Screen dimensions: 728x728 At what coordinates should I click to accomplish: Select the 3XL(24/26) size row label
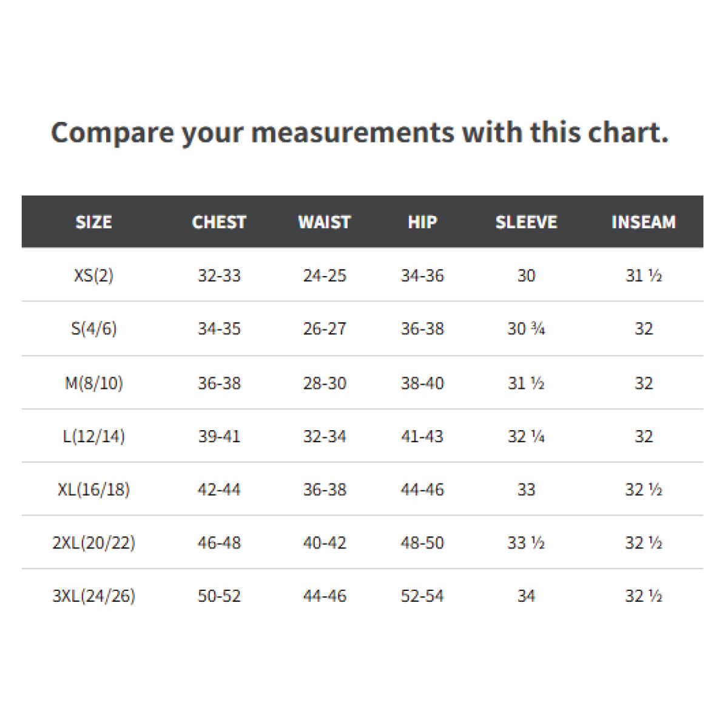pyautogui.click(x=93, y=596)
